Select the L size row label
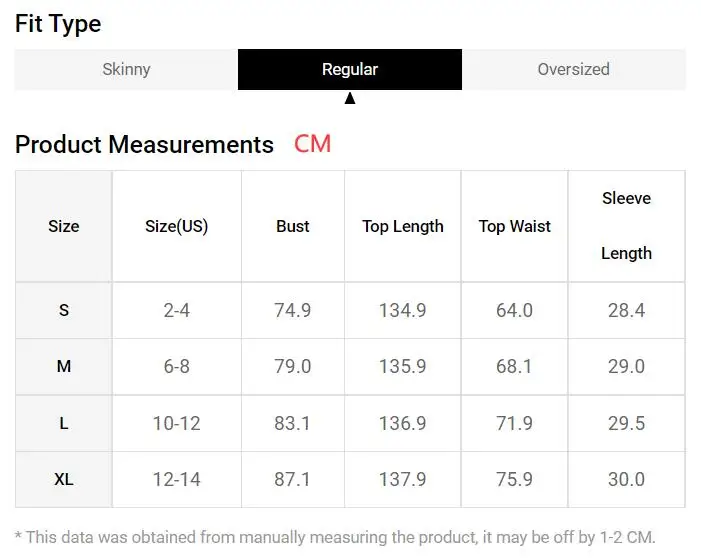Viewport: 701px width, 558px height. tap(64, 423)
